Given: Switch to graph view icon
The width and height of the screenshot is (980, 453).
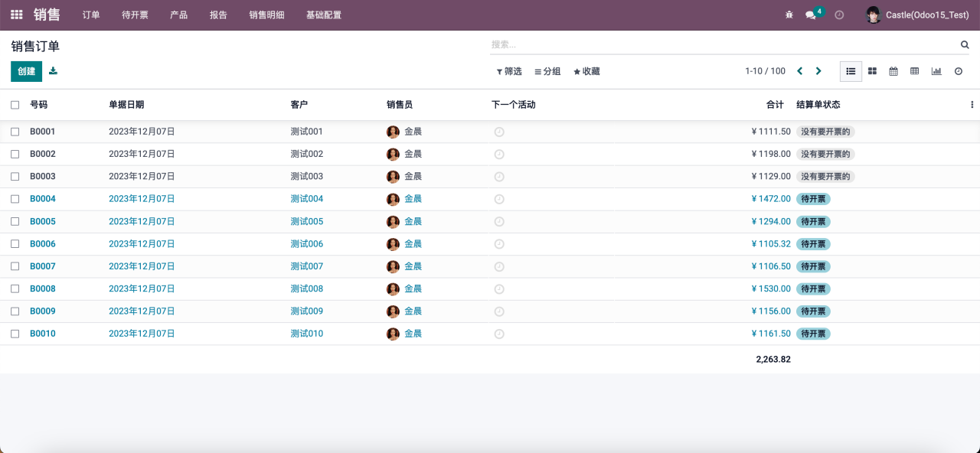Looking at the screenshot, I should tap(936, 71).
